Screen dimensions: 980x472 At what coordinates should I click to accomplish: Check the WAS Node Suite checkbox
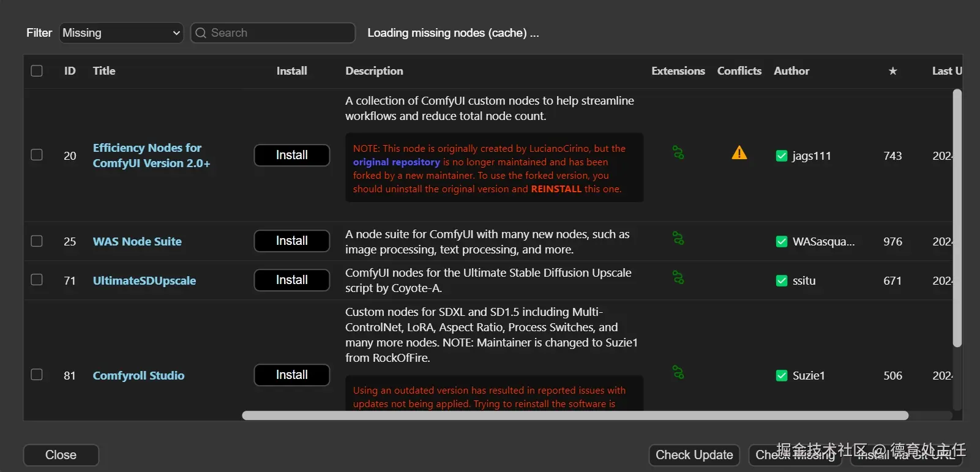(x=37, y=241)
